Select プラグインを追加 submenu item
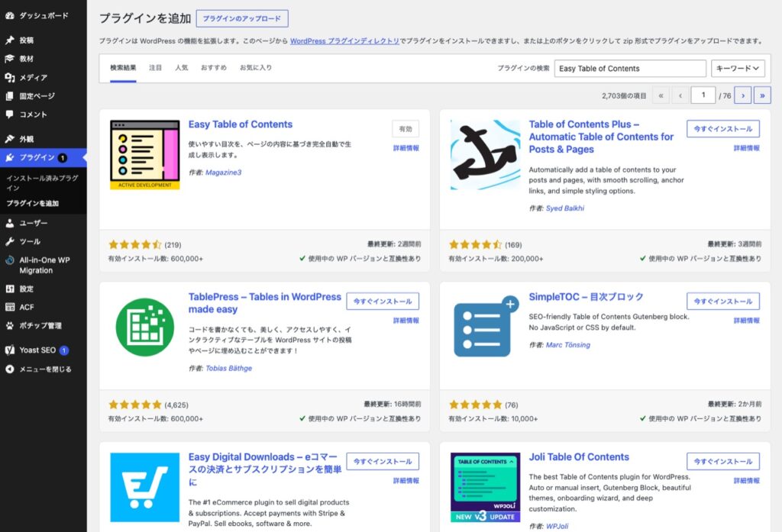782x532 pixels. [x=32, y=204]
